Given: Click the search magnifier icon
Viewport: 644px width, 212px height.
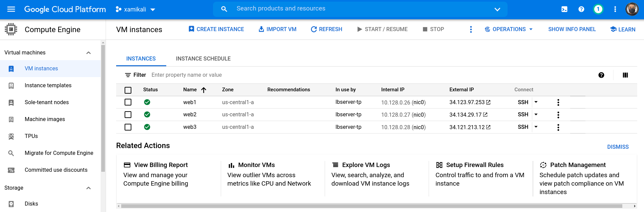Looking at the screenshot, I should tap(224, 9).
